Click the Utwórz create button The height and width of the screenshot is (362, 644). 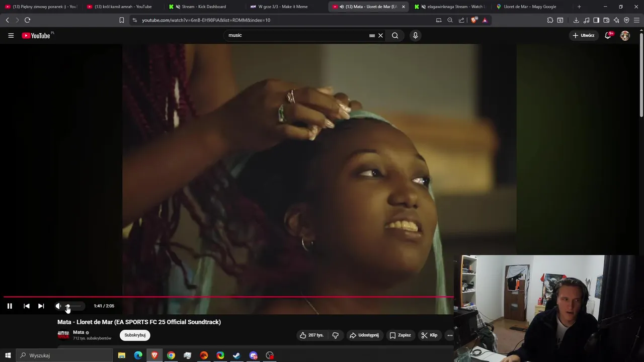coord(584,35)
